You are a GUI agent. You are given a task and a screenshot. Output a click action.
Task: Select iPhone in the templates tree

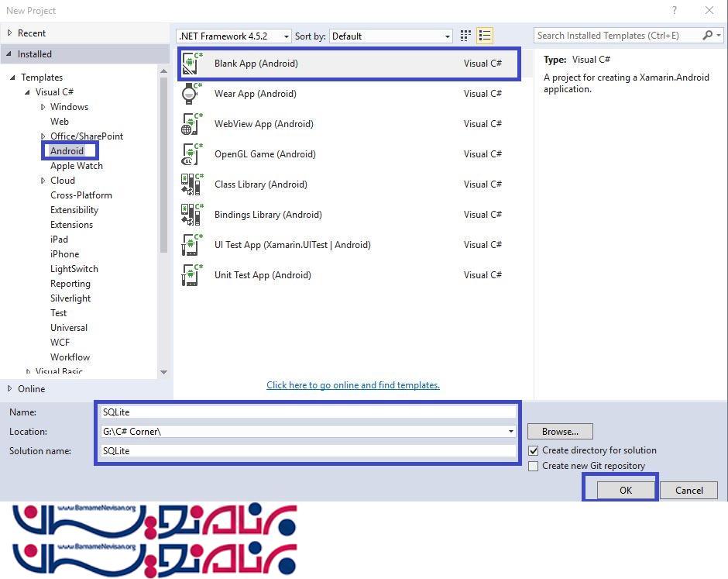(65, 254)
